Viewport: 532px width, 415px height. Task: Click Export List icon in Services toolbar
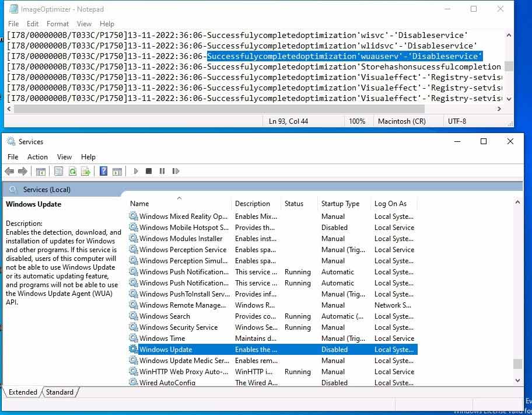pos(86,171)
